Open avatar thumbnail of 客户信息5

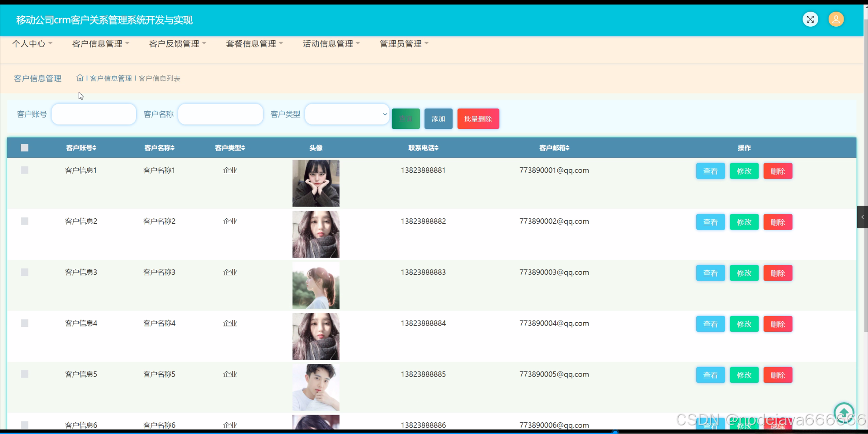click(x=316, y=387)
